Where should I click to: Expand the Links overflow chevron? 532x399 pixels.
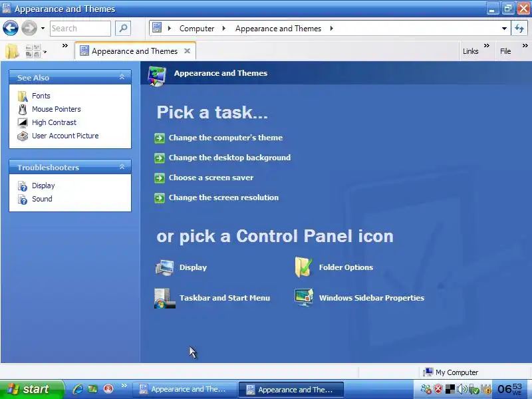(487, 45)
